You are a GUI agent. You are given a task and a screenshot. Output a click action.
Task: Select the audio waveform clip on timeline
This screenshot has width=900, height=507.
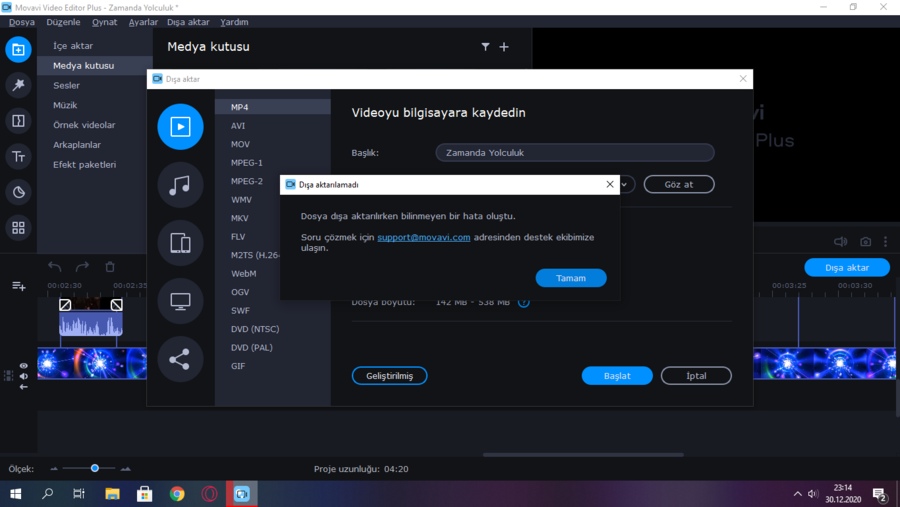click(x=91, y=323)
